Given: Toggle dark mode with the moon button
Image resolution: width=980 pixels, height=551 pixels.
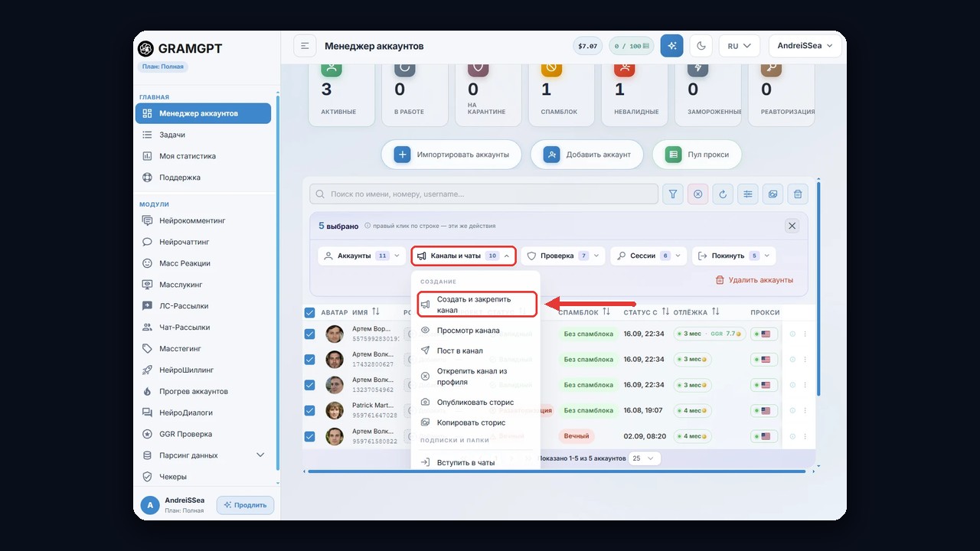Looking at the screenshot, I should point(701,46).
